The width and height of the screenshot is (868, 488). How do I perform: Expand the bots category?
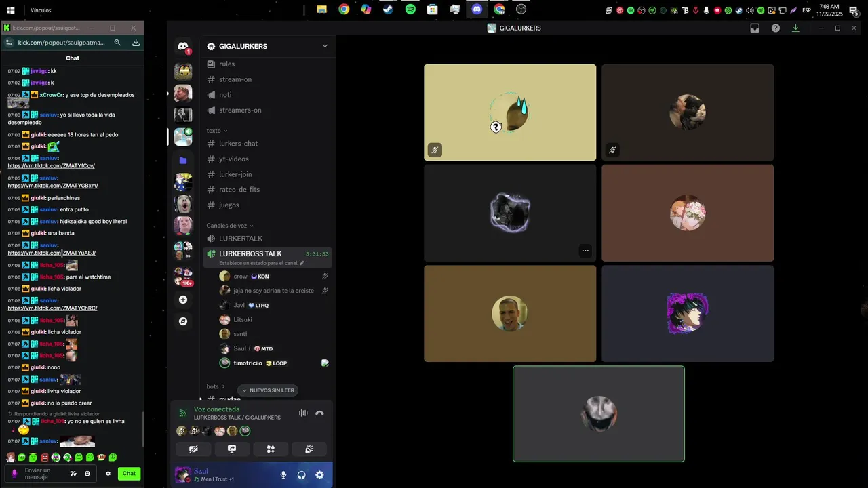coord(216,386)
